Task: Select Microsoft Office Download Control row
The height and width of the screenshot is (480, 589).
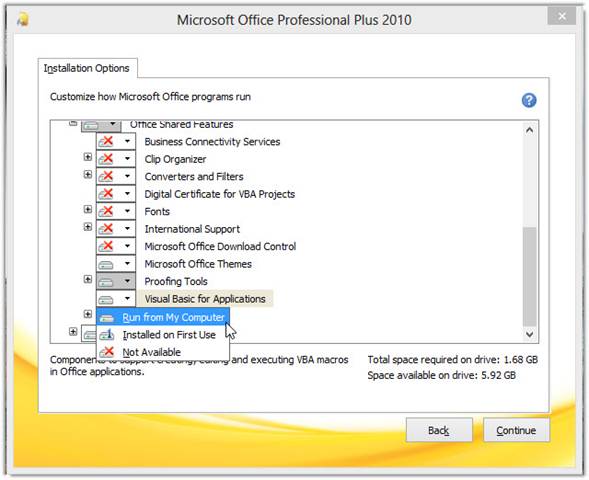Action: pos(220,246)
